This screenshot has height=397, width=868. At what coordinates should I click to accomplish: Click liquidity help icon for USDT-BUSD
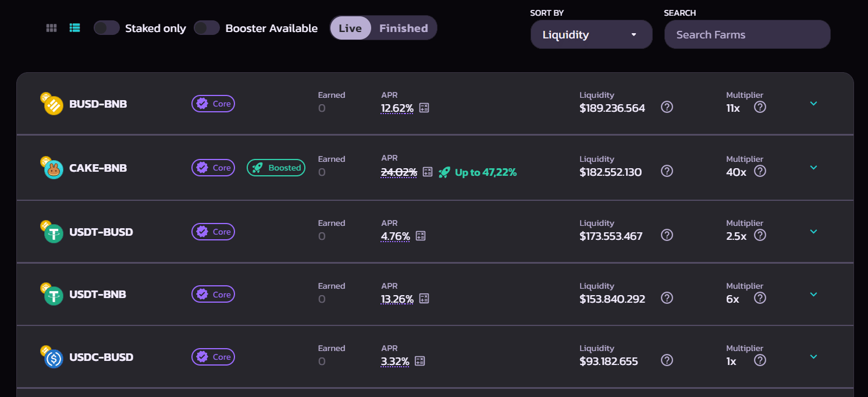[667, 235]
